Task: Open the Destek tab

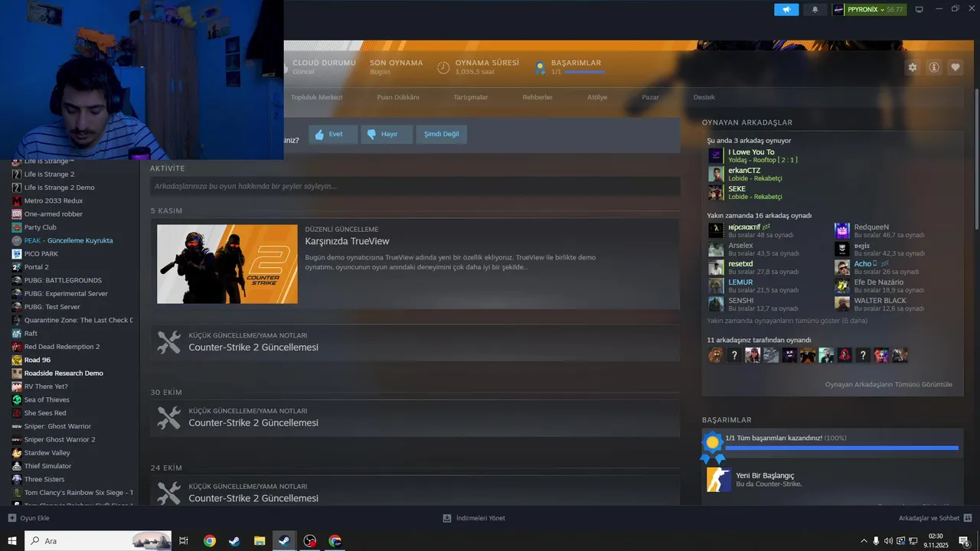Action: click(x=704, y=97)
